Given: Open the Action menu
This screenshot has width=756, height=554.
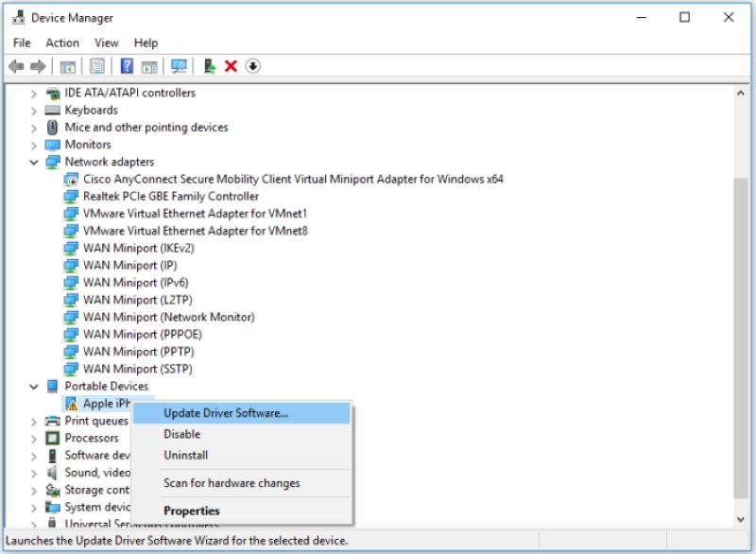Looking at the screenshot, I should tap(62, 43).
